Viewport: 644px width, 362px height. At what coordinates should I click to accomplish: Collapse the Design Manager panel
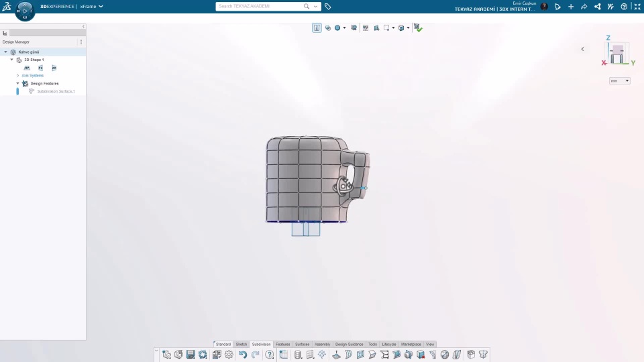coord(83,26)
